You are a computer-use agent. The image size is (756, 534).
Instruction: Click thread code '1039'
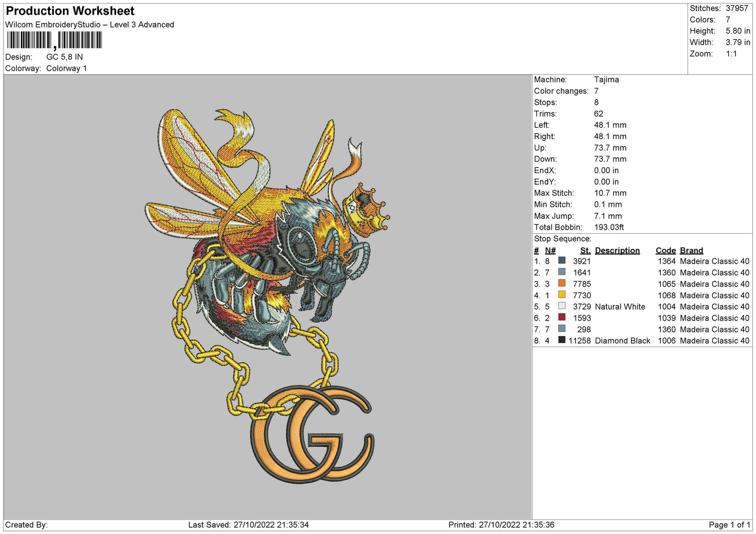click(x=667, y=318)
